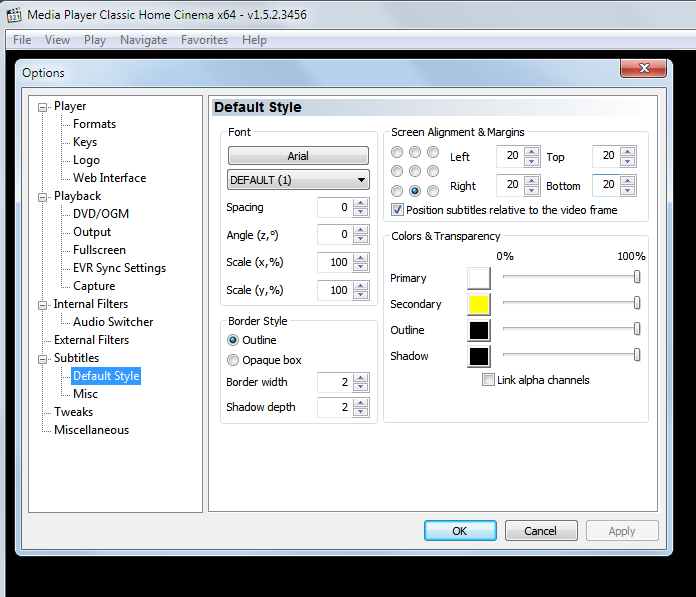
Task: Select top-right screen alignment radio
Action: (433, 152)
